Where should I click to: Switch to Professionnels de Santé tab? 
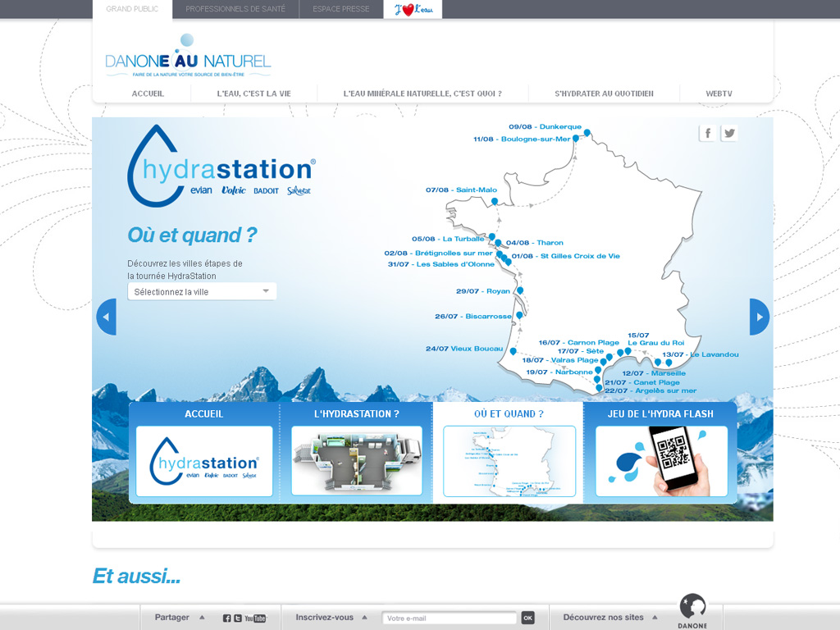click(235, 9)
